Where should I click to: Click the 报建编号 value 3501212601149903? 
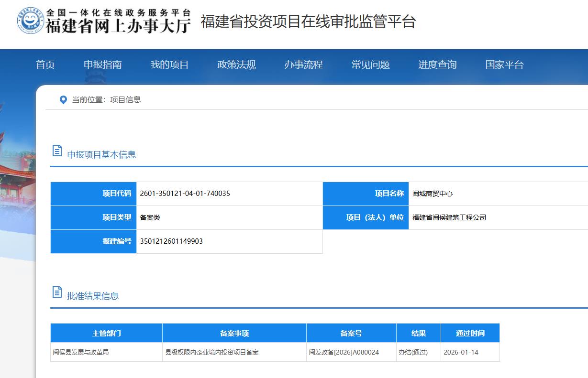(171, 241)
